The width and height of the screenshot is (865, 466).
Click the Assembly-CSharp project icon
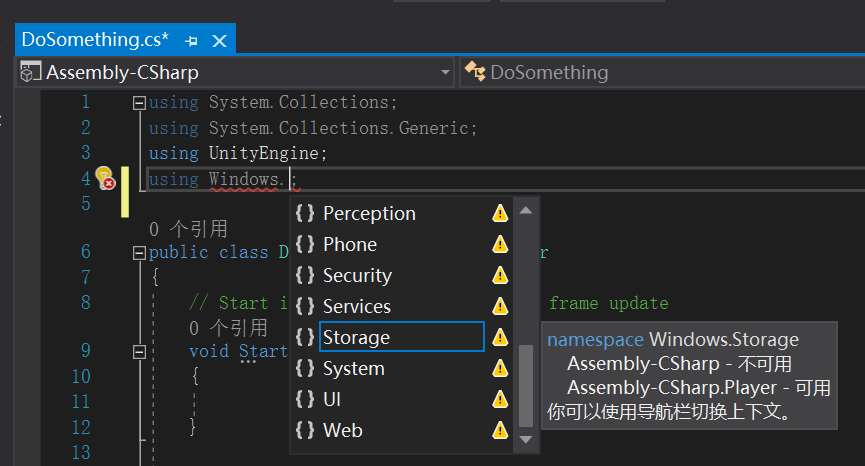(30, 72)
